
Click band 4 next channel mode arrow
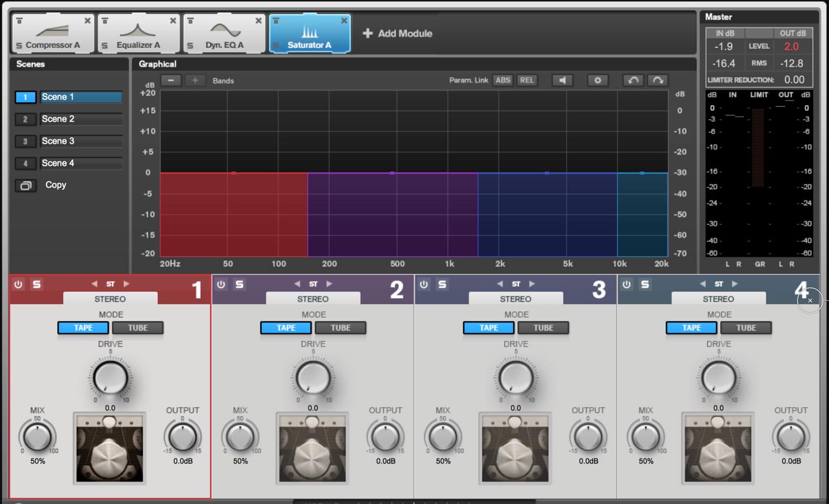point(735,284)
